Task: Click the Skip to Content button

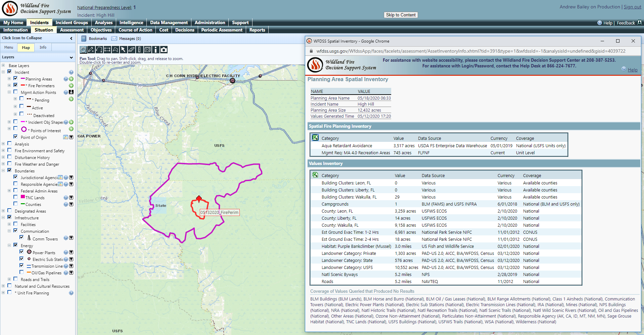Action: (x=401, y=15)
